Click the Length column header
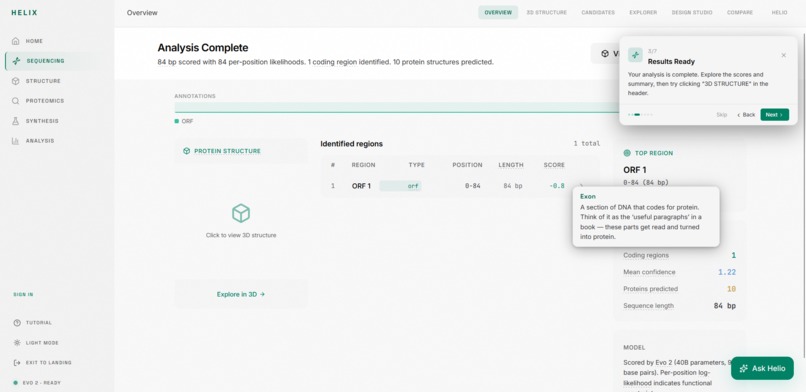The width and height of the screenshot is (806, 392). 510,165
